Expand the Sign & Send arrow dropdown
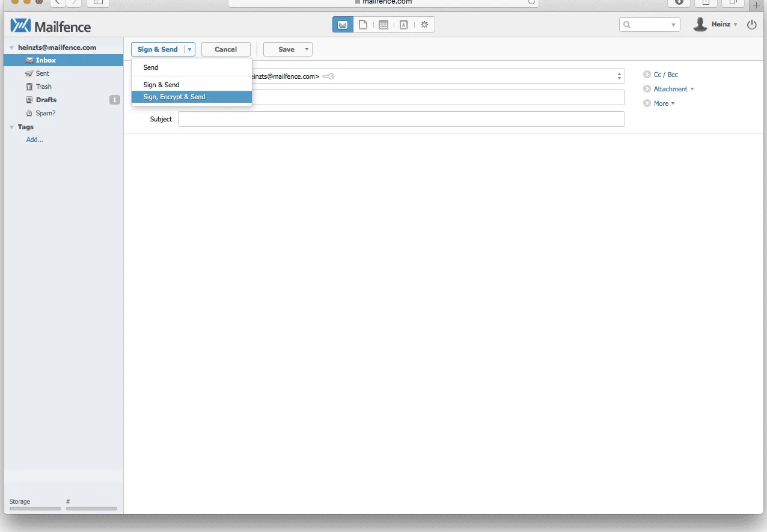Screen dimensions: 767x532 189,49
